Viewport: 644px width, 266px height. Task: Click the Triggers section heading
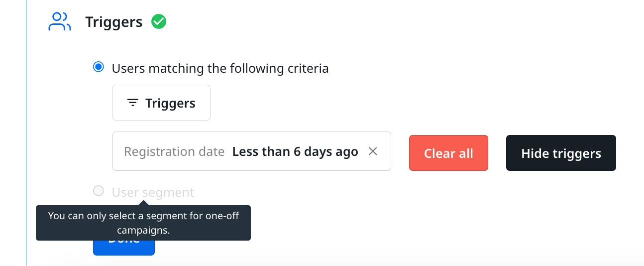coord(113,22)
